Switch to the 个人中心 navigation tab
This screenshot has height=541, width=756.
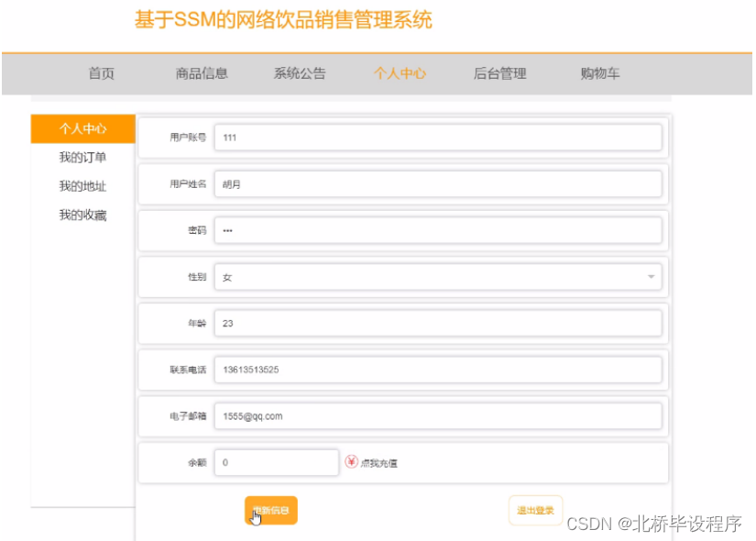coord(400,73)
